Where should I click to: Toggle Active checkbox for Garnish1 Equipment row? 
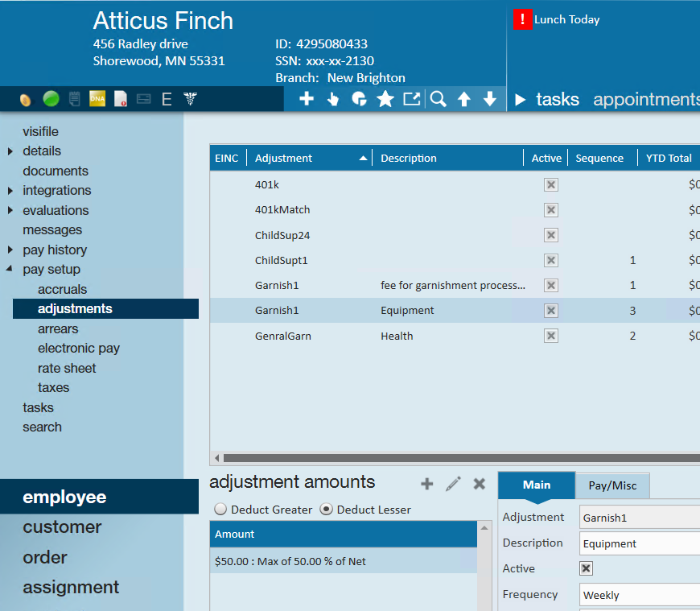pyautogui.click(x=551, y=311)
